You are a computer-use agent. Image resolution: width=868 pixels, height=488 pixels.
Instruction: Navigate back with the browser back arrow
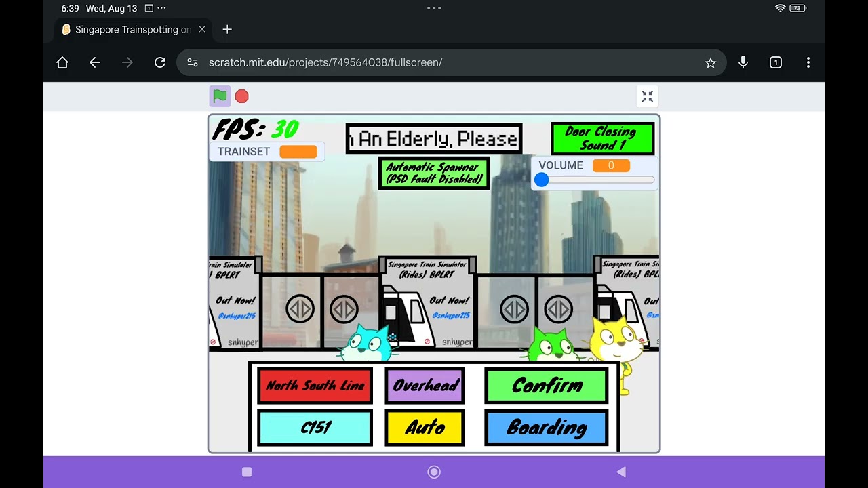point(95,62)
